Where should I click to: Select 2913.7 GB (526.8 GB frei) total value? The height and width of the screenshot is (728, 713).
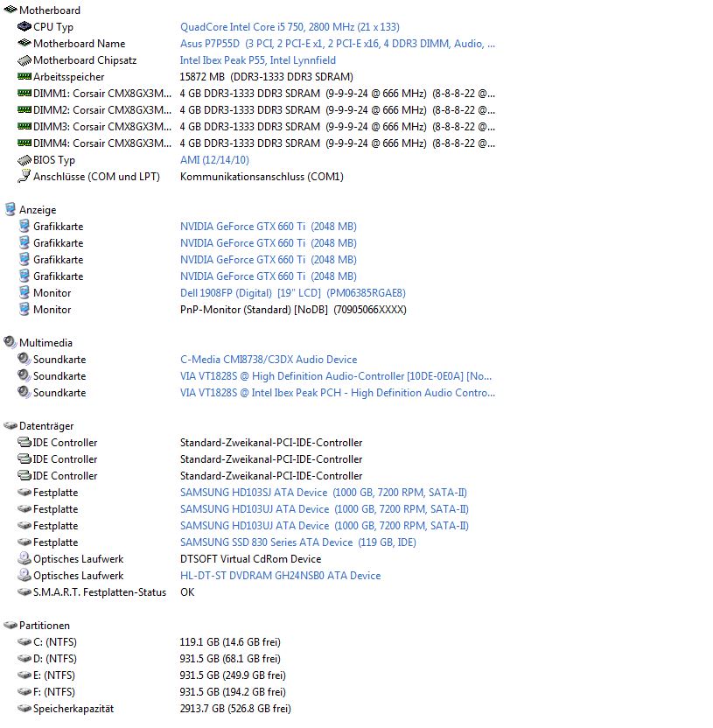[x=236, y=709]
